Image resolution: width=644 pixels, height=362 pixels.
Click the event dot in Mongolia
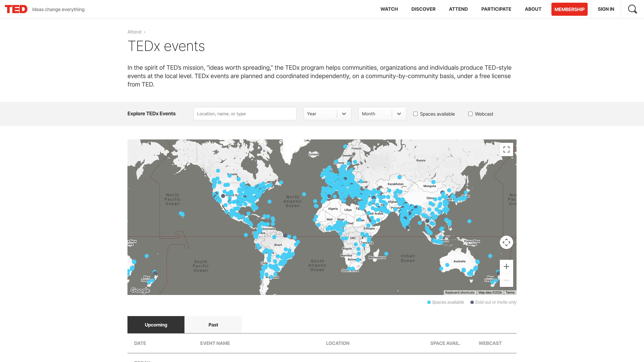click(x=433, y=182)
